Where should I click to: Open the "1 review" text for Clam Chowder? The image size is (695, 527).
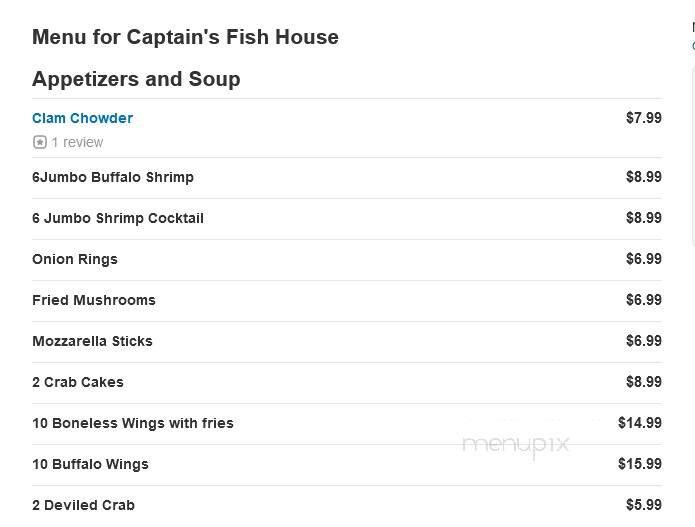click(77, 142)
